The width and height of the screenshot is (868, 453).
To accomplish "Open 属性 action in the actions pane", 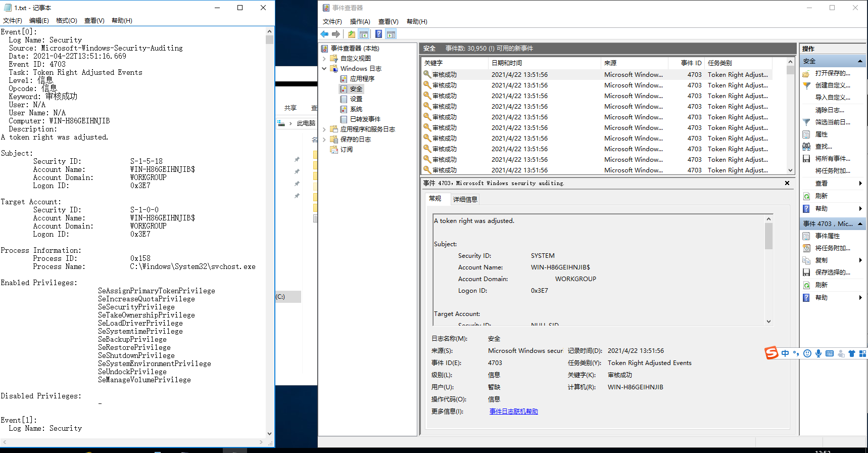I will 822,134.
